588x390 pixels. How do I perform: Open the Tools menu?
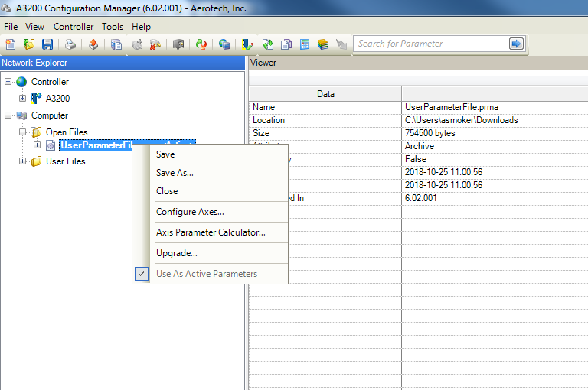pos(113,26)
